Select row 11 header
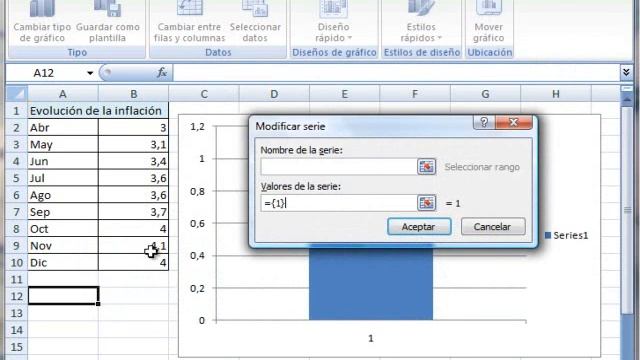The width and height of the screenshot is (640, 360). tap(16, 280)
